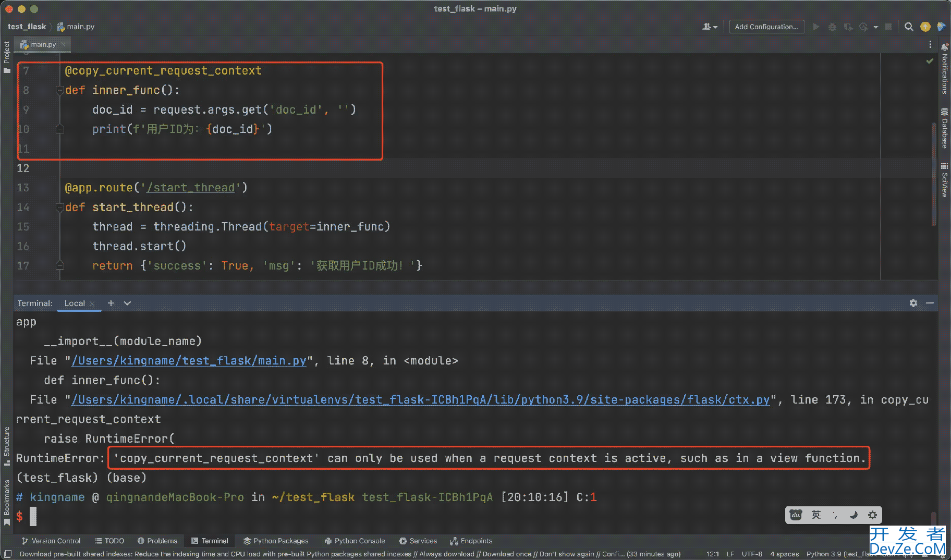This screenshot has height=560, width=951.
Task: Change 4 spaces indent setting
Action: pyautogui.click(x=784, y=554)
